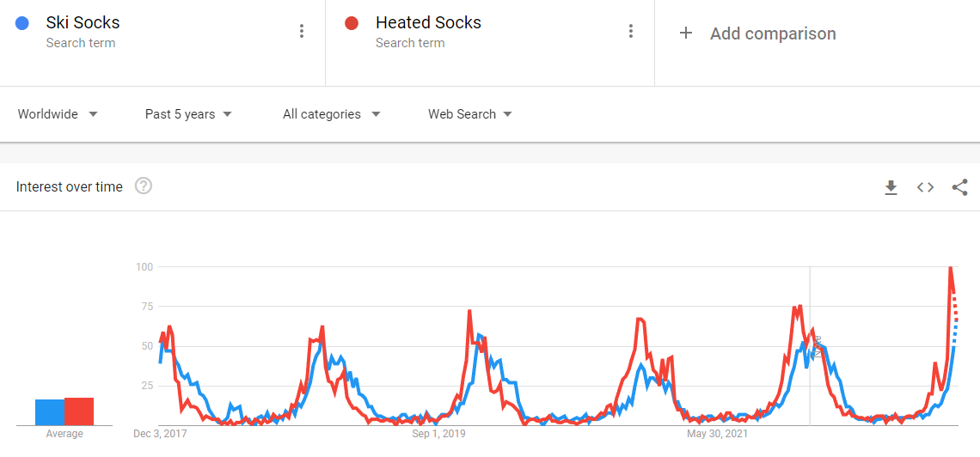Image resolution: width=980 pixels, height=457 pixels.
Task: Click the blue Ski Socks color dot
Action: pos(22,24)
